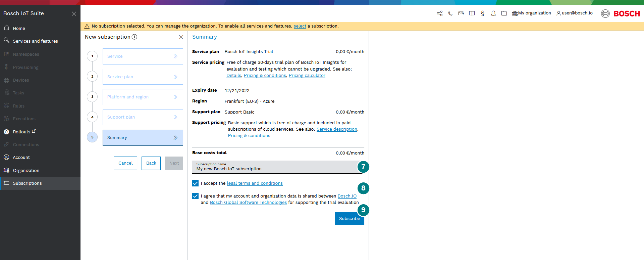The width and height of the screenshot is (644, 260).
Task: Select Subscriptions in sidebar
Action: pos(40,183)
